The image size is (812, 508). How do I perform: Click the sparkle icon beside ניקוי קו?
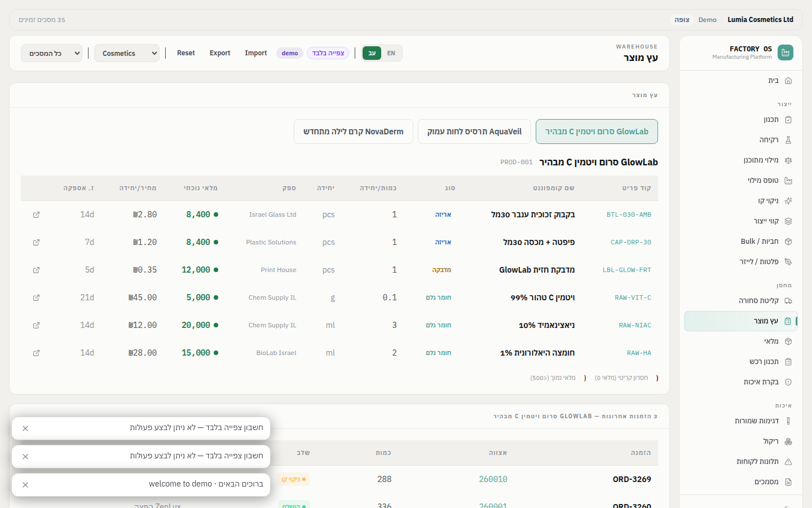point(788,201)
